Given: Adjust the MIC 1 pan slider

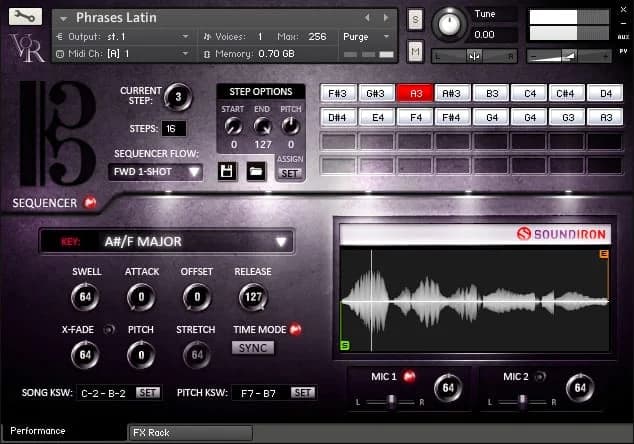Looking at the screenshot, I should pos(390,402).
